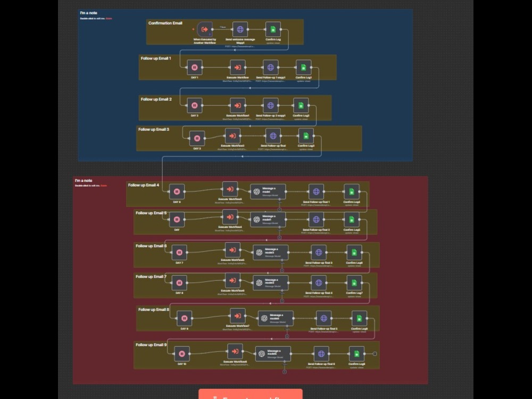Viewport: 532px width, 399px height.
Task: Select the Confirm Log7 Google Sheets node
Action: click(354, 283)
